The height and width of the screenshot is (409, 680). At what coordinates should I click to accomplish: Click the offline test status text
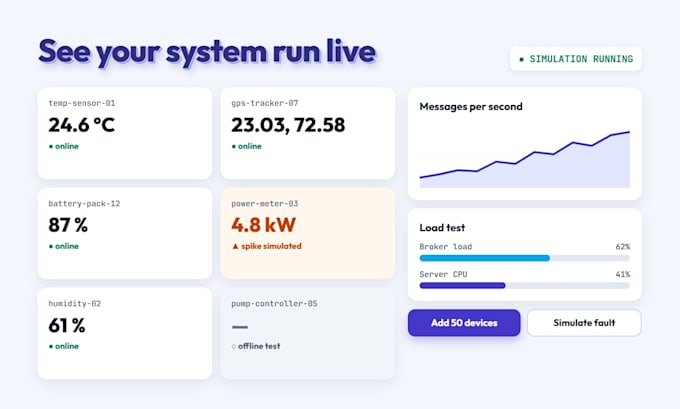coord(259,346)
